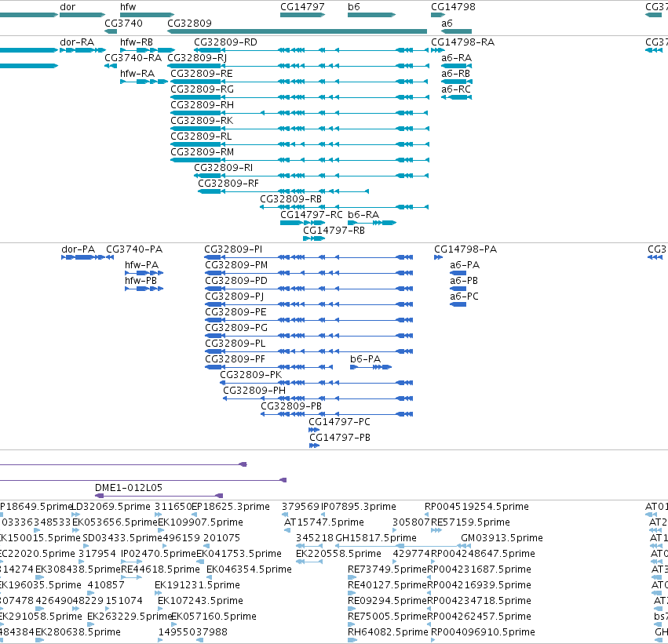Select the dor-PA protein label
The width and height of the screenshot is (668, 644).
coord(78,249)
